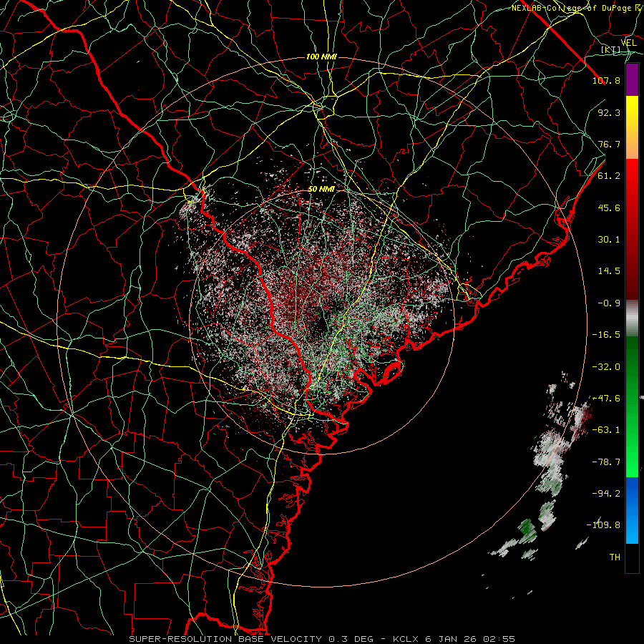The height and width of the screenshot is (644, 644).
Task: Click the 45.6 velocity scale value
Action: (x=609, y=208)
